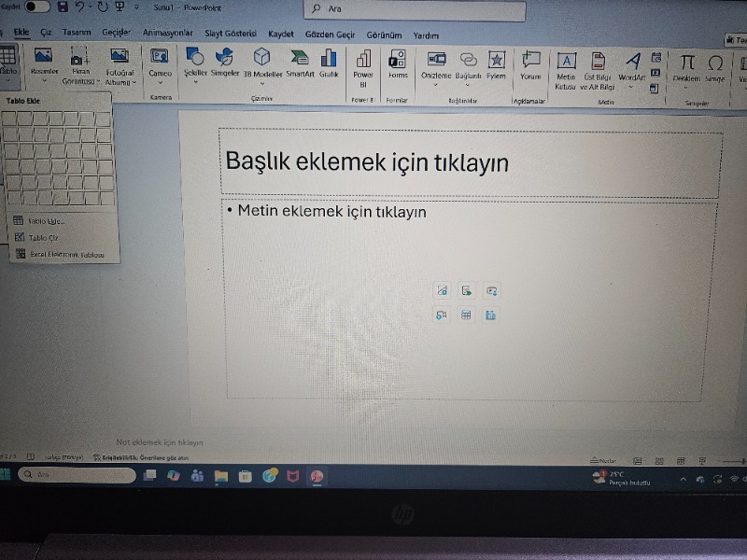This screenshot has width=747, height=560.
Task: Open the Gözden Geçir tab
Action: click(330, 35)
